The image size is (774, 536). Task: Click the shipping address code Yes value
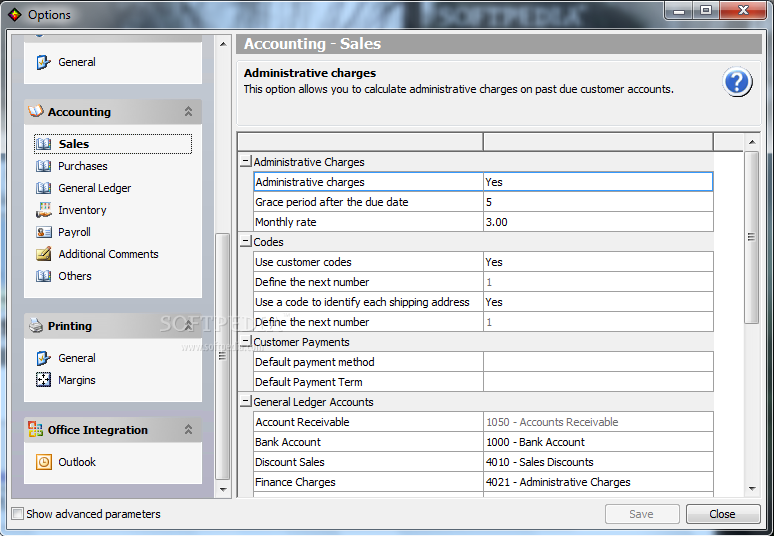point(598,302)
